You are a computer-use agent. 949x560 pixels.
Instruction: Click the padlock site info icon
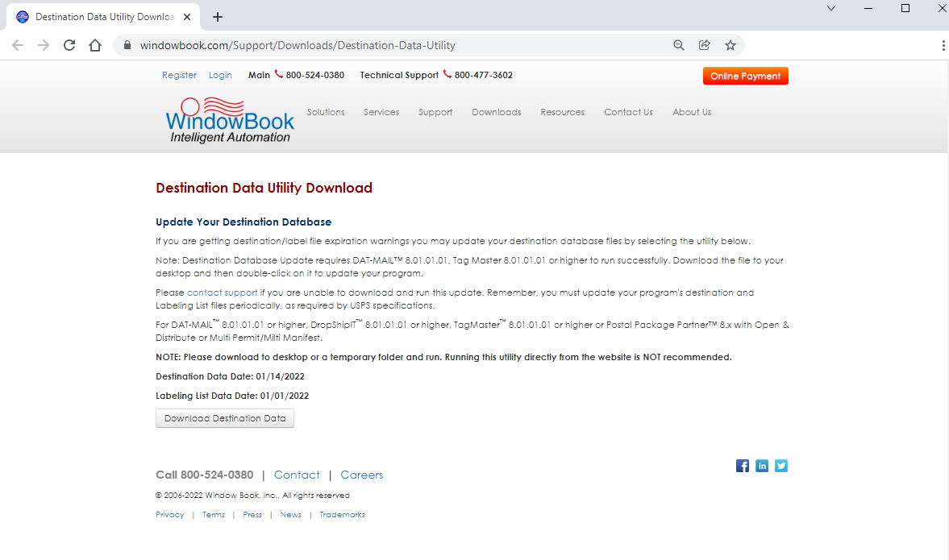click(x=127, y=45)
